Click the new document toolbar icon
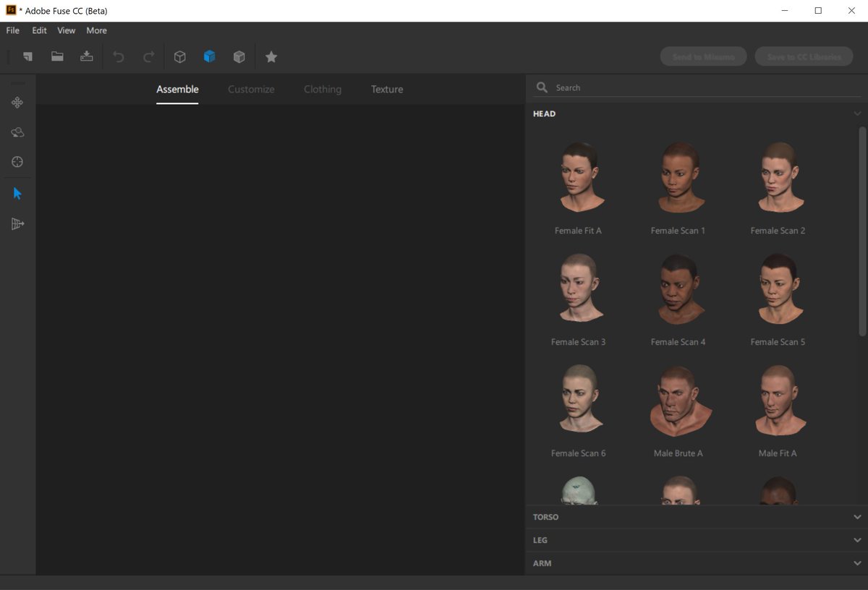Image resolution: width=868 pixels, height=590 pixels. tap(27, 56)
